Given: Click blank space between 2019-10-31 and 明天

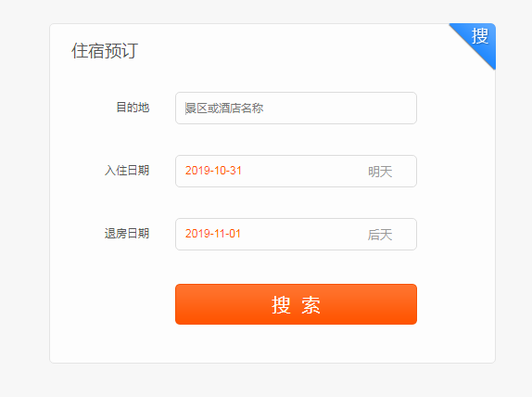Looking at the screenshot, I should pyautogui.click(x=304, y=172).
